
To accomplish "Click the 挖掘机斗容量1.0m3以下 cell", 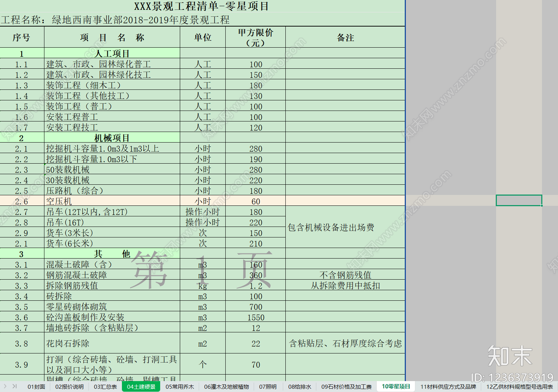I will (x=112, y=159).
